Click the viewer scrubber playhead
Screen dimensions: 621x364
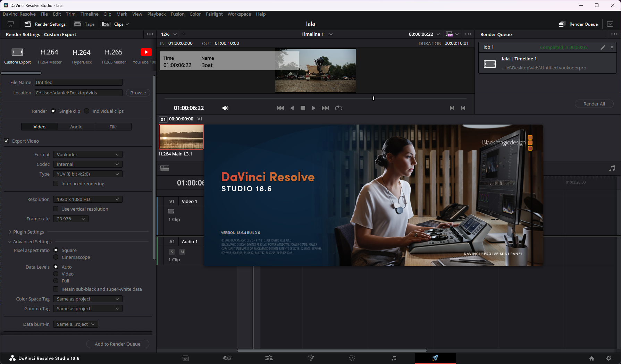coord(374,99)
